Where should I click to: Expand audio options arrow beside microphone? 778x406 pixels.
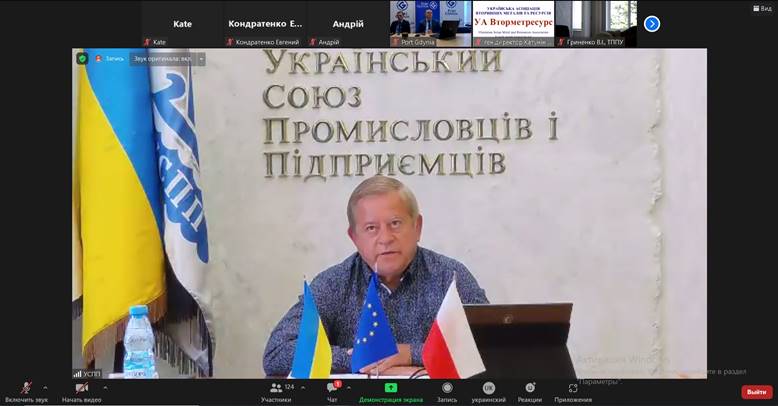click(45, 388)
